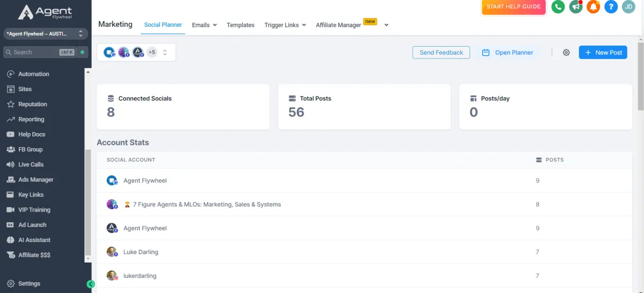Click the +5 more accounts badge
Screen dimensions: 644x293
tap(152, 52)
